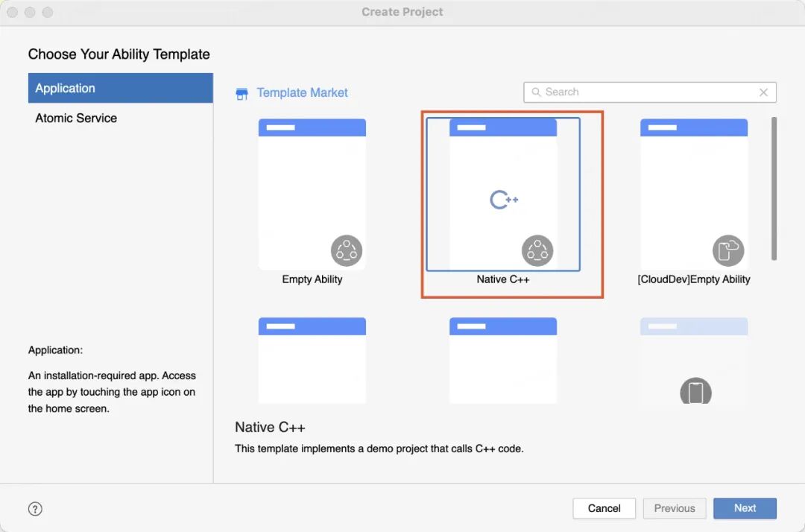Screen dimensions: 805x532
Task: Focus the template Search field
Action: coord(649,92)
